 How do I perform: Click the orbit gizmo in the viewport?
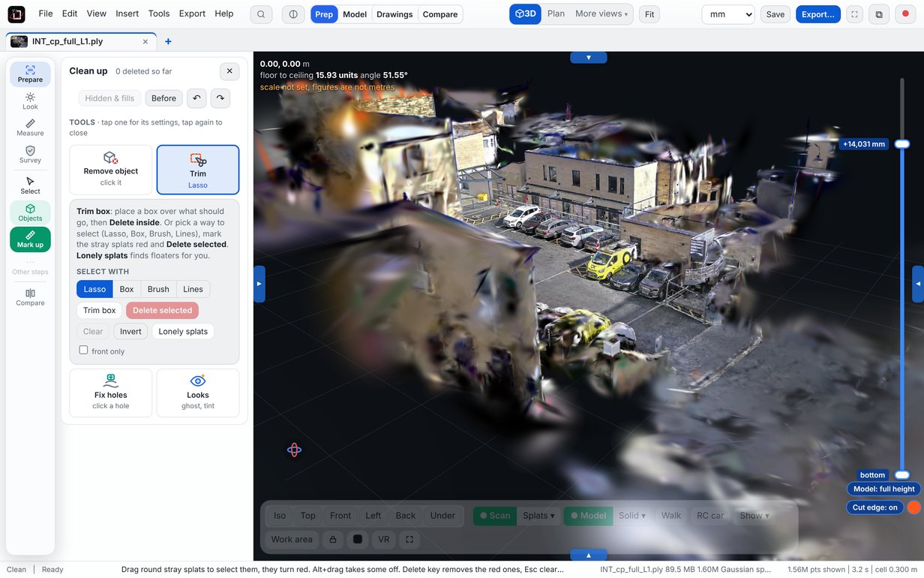click(x=294, y=450)
